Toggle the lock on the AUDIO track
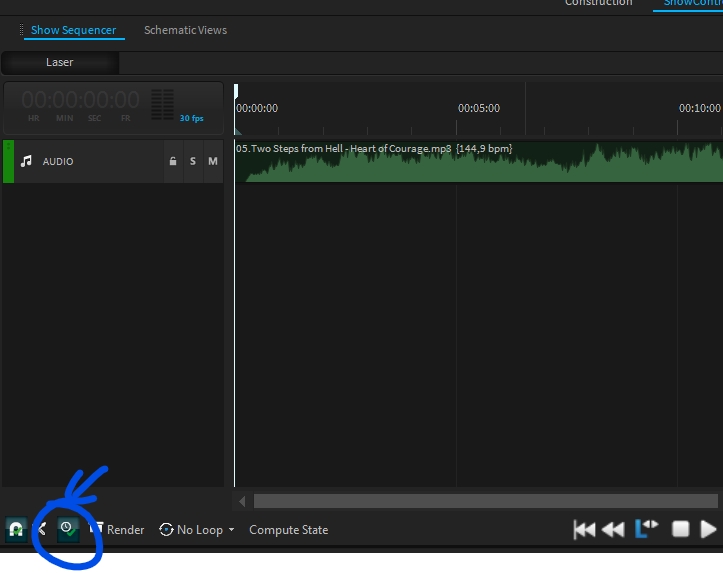This screenshot has width=723, height=573. [x=173, y=161]
